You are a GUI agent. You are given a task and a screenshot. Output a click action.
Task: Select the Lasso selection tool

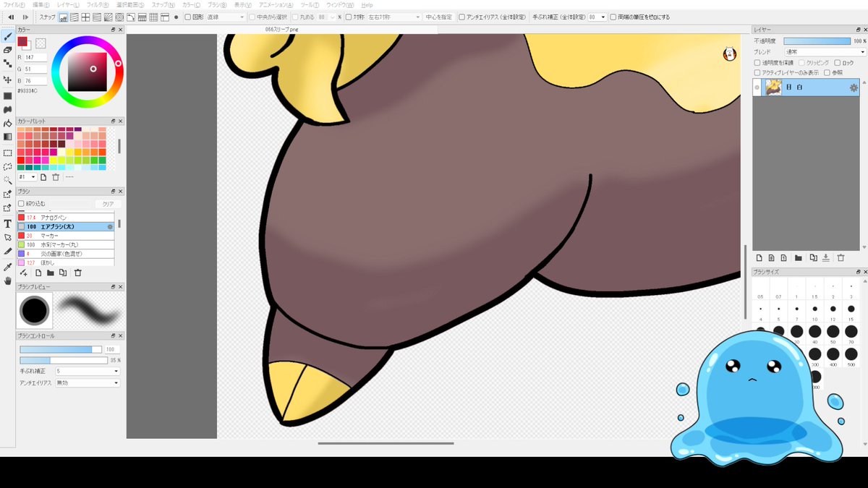click(7, 166)
